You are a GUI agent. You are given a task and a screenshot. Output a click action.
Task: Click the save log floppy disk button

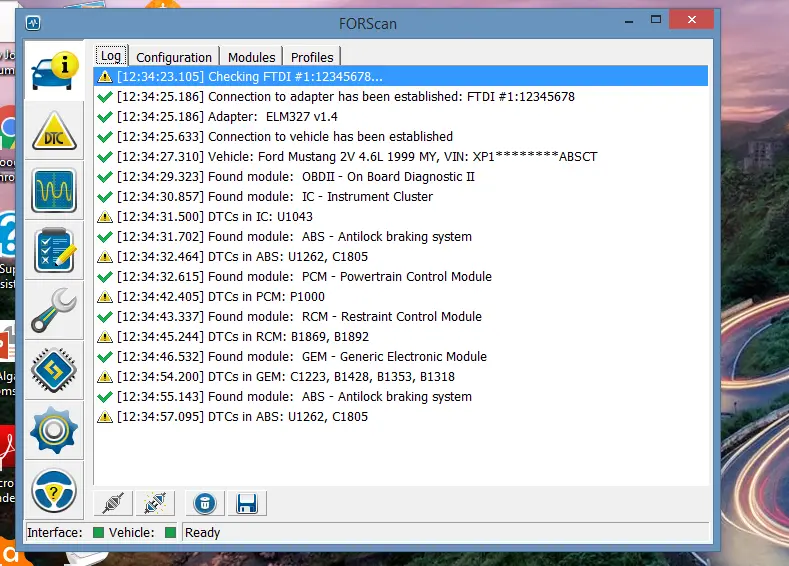tap(247, 503)
